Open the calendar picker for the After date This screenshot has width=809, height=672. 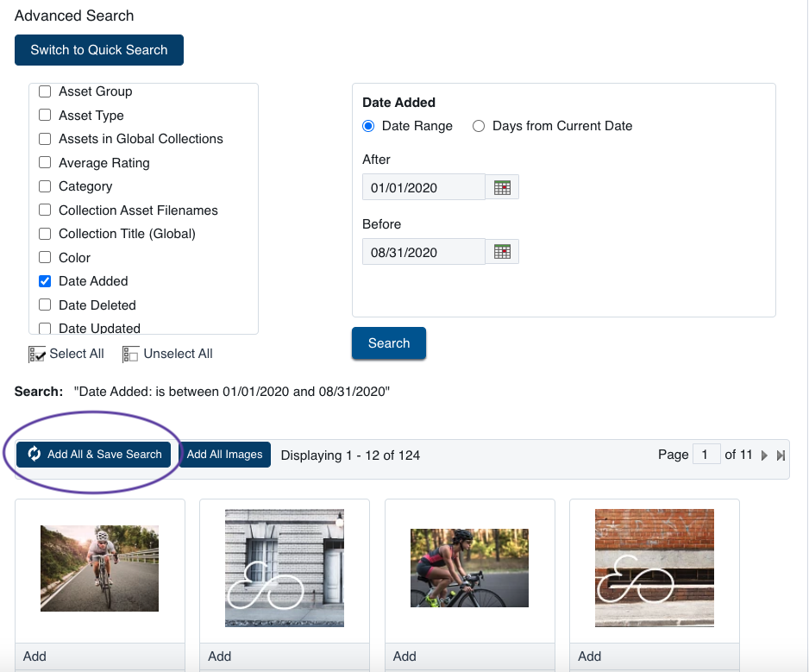coord(502,186)
